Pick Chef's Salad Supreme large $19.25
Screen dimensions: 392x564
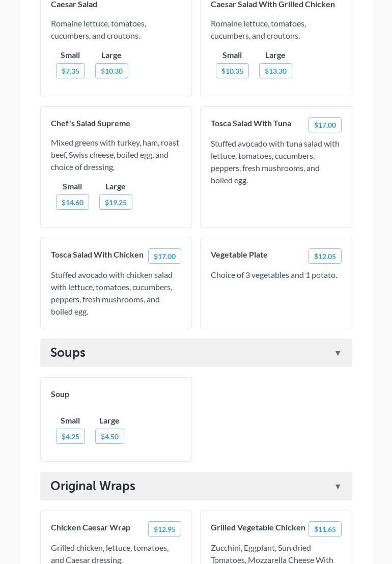(x=116, y=202)
